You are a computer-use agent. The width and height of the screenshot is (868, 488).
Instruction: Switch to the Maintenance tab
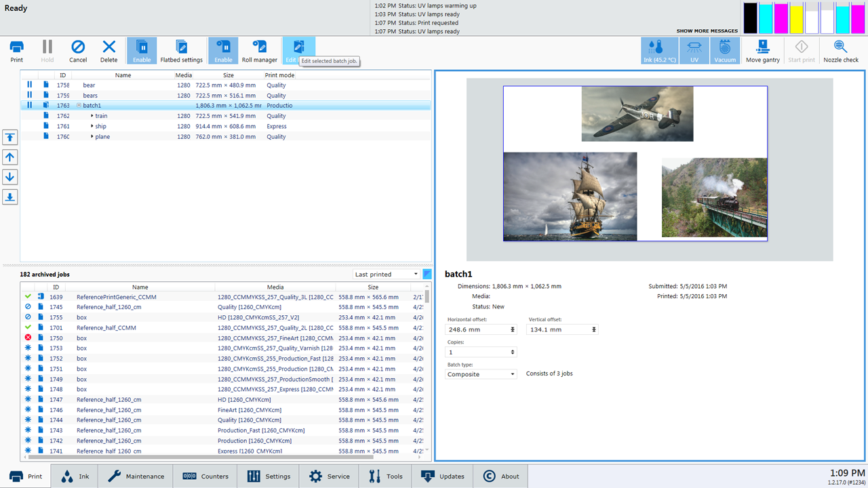(x=136, y=476)
